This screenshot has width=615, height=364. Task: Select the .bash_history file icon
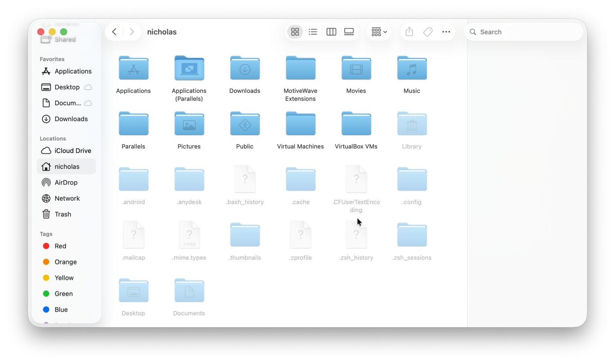245,179
